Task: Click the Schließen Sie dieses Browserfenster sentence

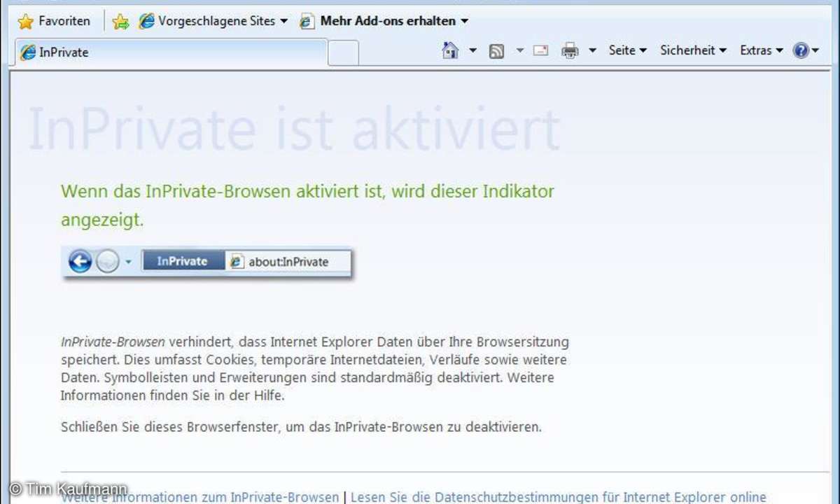Action: tap(301, 426)
